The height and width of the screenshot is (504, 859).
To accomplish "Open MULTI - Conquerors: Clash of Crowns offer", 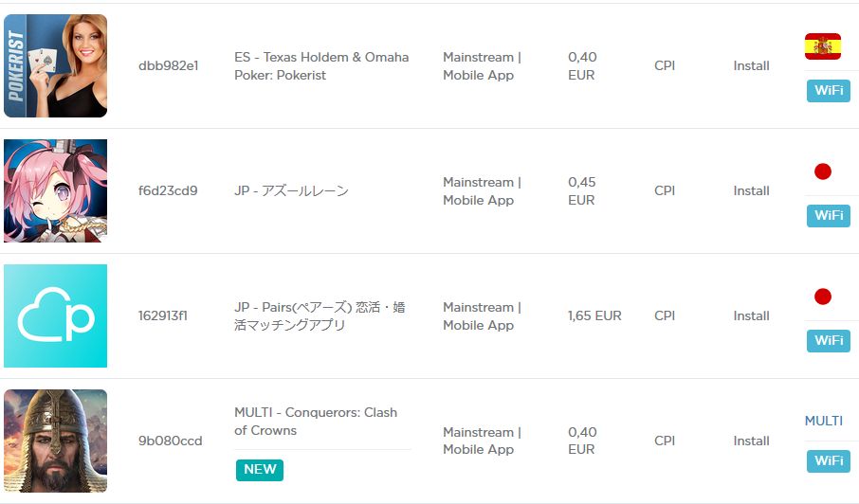I will click(316, 422).
